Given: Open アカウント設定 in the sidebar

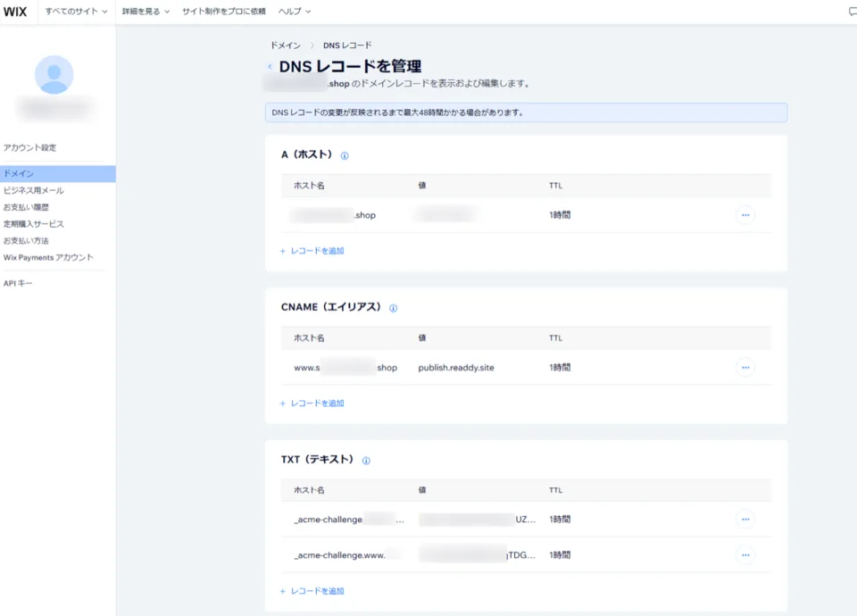Looking at the screenshot, I should tap(29, 147).
